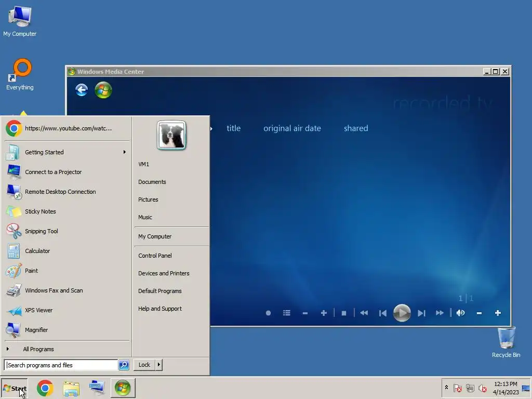Viewport: 532px width, 399px height.
Task: Lower volume with minus next to speaker
Action: pos(479,313)
